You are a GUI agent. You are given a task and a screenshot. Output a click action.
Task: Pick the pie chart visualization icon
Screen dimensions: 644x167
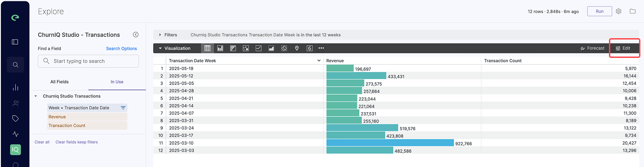click(x=284, y=48)
